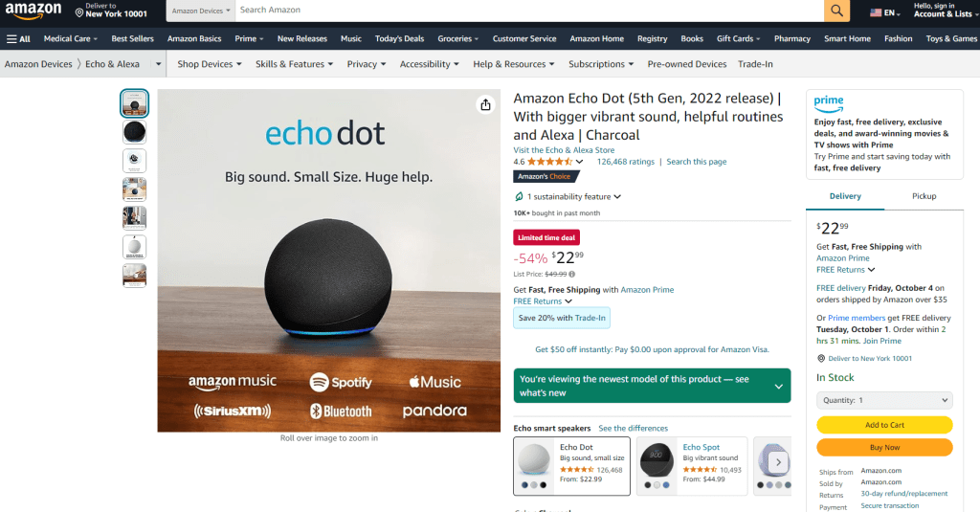The width and height of the screenshot is (980, 512).
Task: Click the list price info icon
Action: pyautogui.click(x=572, y=275)
